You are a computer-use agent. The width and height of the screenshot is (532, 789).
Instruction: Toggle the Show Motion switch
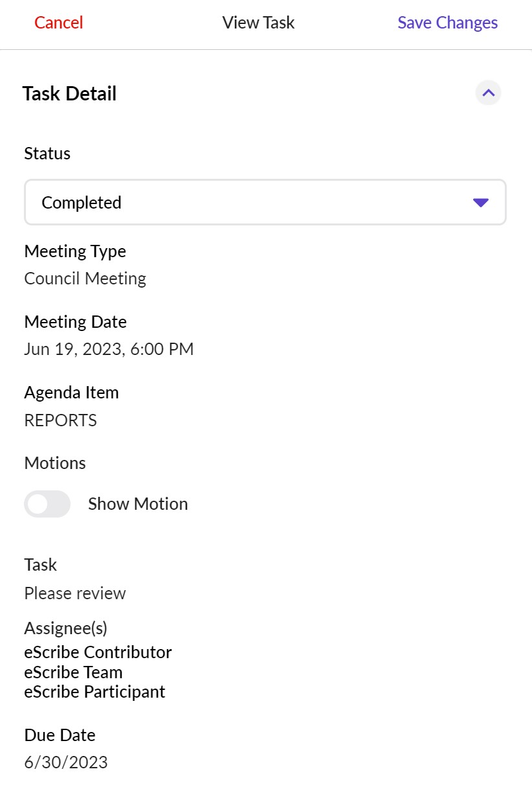coord(47,504)
